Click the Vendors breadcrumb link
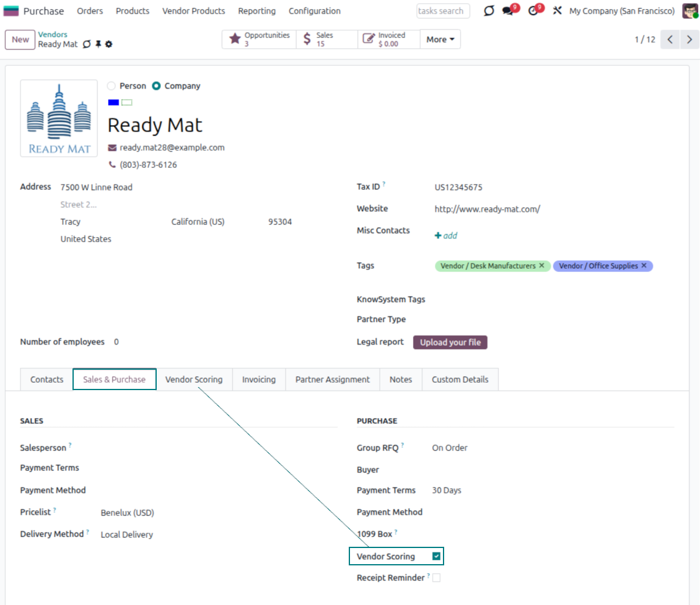700x605 pixels. click(x=53, y=35)
